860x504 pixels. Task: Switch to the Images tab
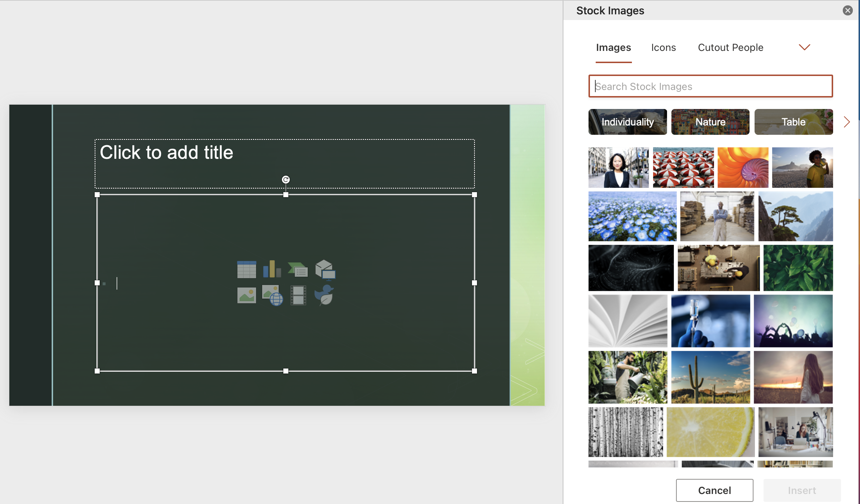(x=613, y=48)
